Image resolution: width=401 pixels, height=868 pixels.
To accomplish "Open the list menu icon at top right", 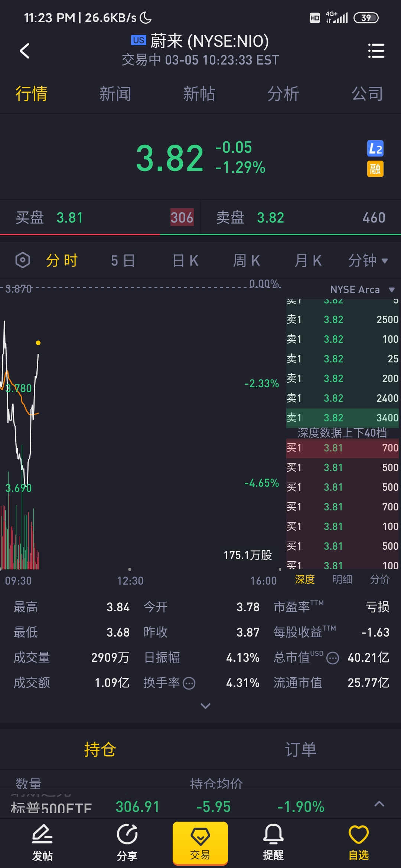I will click(376, 51).
